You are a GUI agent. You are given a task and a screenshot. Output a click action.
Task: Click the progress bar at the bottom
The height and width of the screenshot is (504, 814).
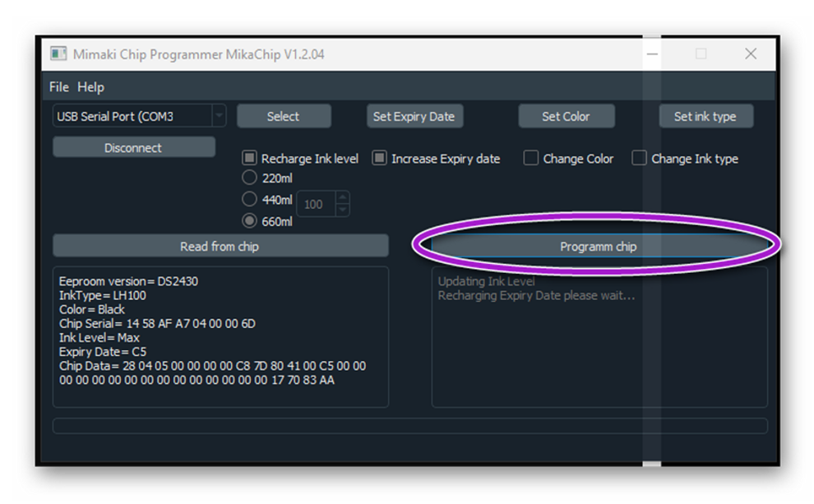pyautogui.click(x=409, y=426)
